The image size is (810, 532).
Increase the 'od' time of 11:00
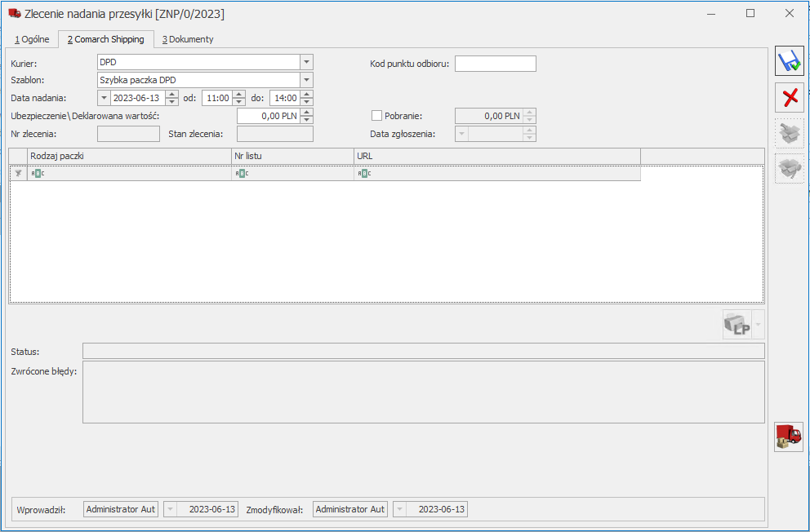[238, 95]
